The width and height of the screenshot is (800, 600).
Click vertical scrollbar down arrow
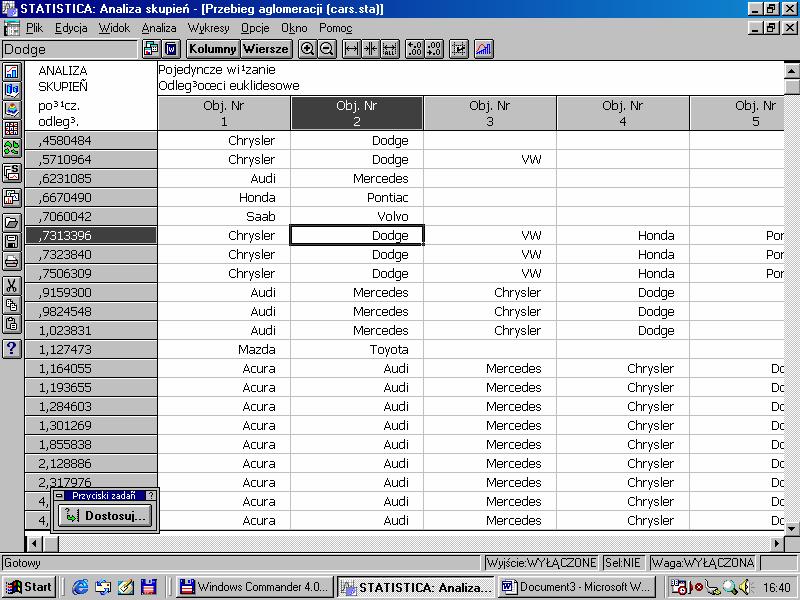pyautogui.click(x=792, y=528)
